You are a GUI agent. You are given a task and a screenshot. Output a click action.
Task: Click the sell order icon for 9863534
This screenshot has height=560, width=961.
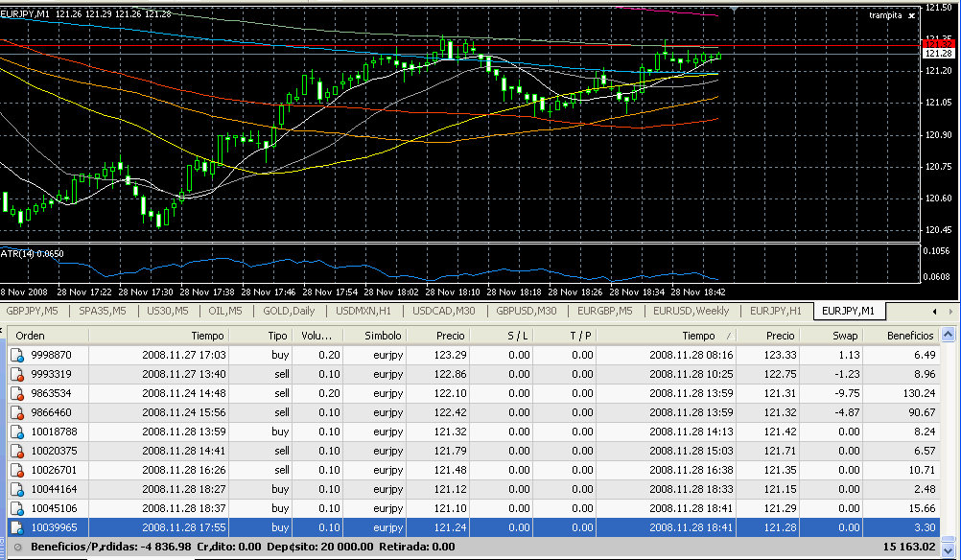pos(17,393)
